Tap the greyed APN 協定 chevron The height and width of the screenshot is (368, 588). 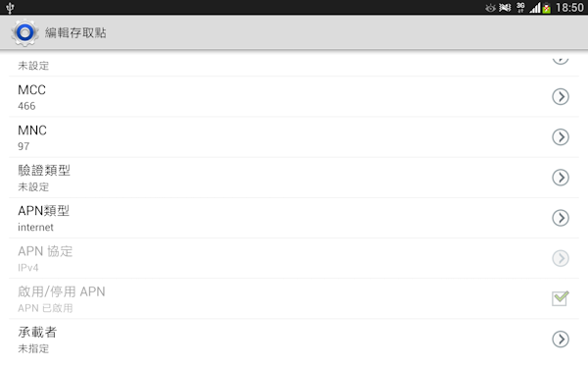(x=561, y=258)
